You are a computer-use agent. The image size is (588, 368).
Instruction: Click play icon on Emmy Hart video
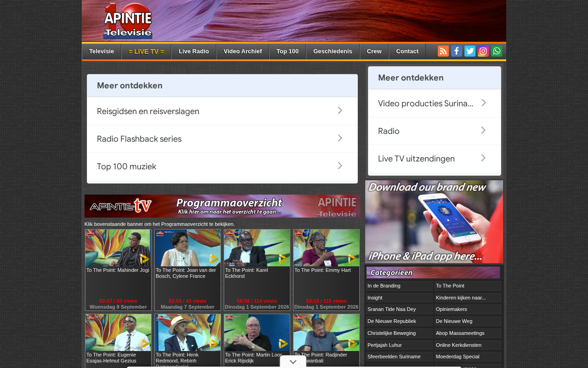[x=352, y=259]
